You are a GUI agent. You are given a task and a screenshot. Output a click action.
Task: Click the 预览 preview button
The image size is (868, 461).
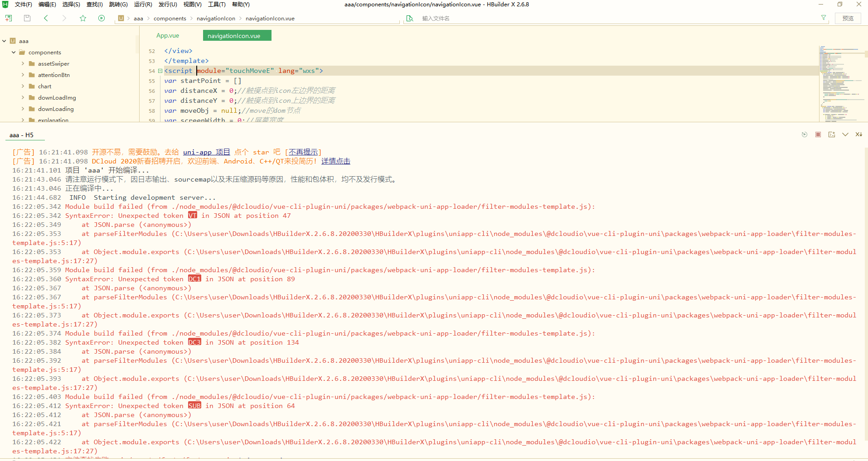[848, 19]
